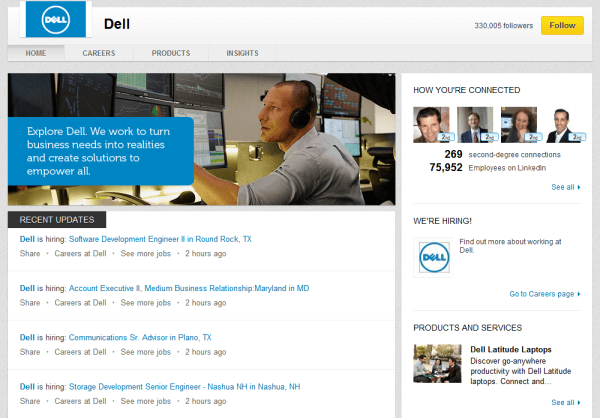Click the Dell logo in We're Hiring section

(x=432, y=257)
